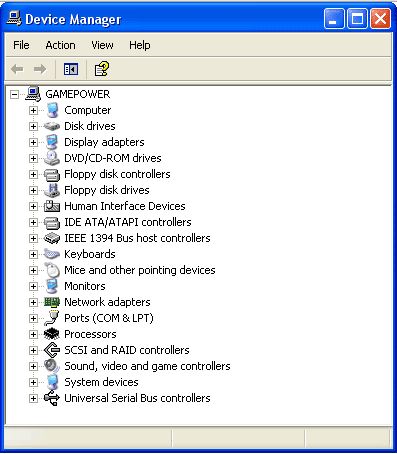
Task: Click the Properties help toolbar icon
Action: pyautogui.click(x=101, y=69)
